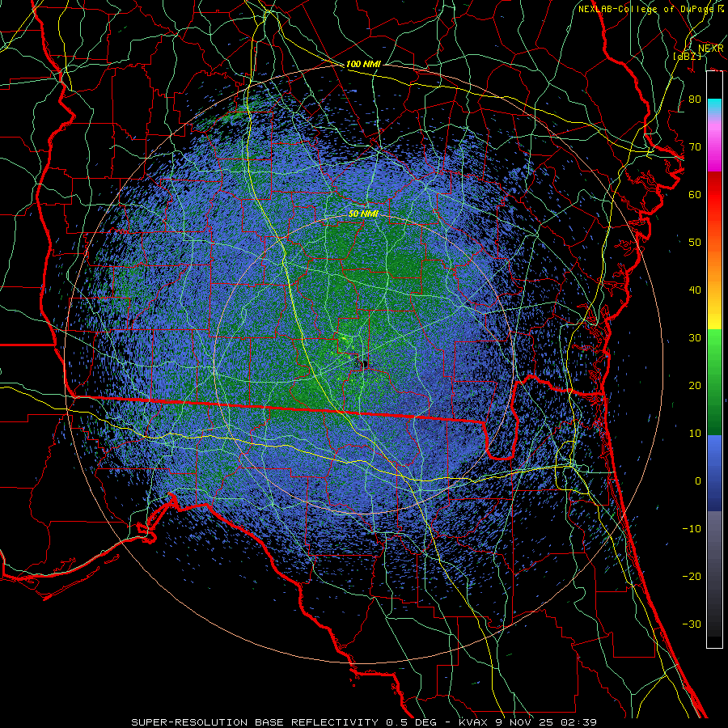Click the 50 value on the dBZ scale
728x728 pixels.
pyautogui.click(x=695, y=243)
